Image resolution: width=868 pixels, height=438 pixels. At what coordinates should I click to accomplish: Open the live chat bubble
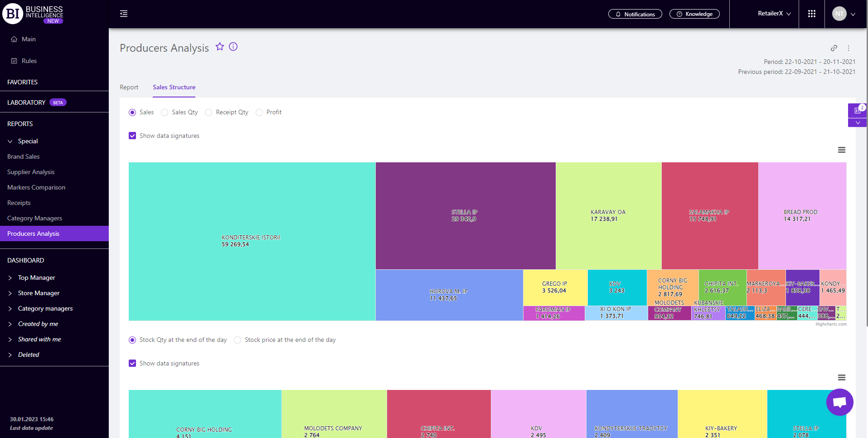coord(839,402)
